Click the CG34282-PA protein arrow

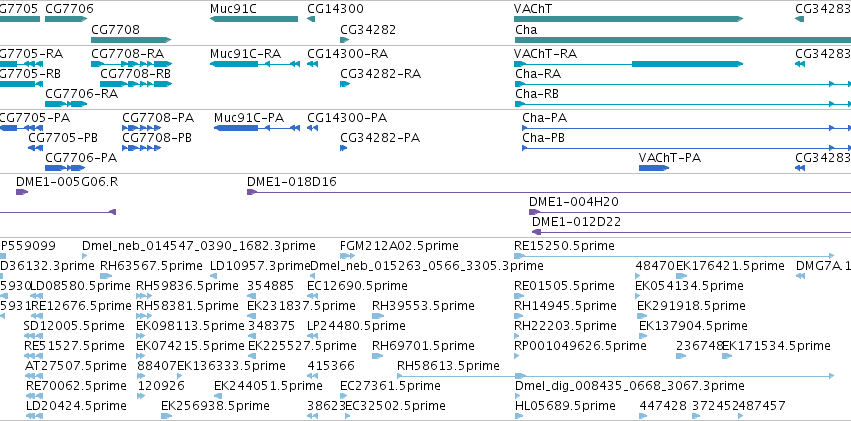[x=344, y=148]
